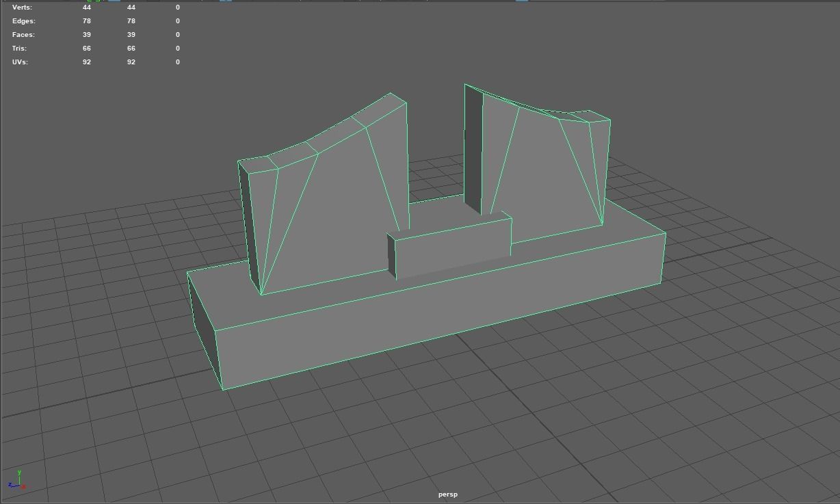This screenshot has height=504, width=840.
Task: Click the Verts: label in the poly count display
Action: (22, 8)
